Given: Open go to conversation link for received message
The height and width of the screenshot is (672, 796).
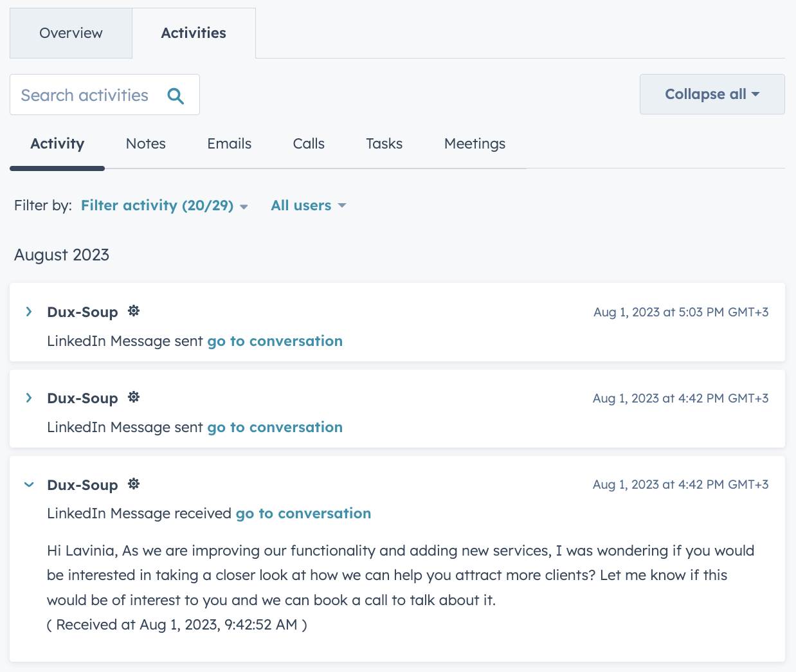Looking at the screenshot, I should tap(303, 513).
